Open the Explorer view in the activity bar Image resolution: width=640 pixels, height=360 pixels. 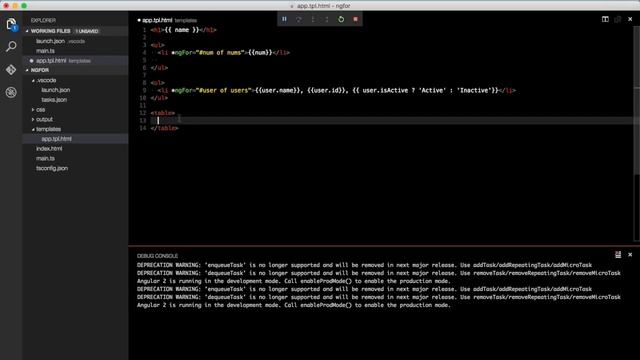pos(11,24)
